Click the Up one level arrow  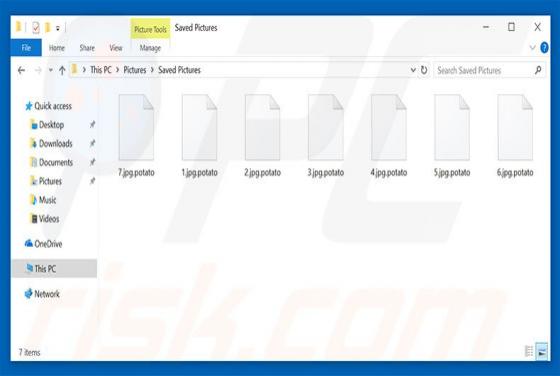(x=62, y=70)
